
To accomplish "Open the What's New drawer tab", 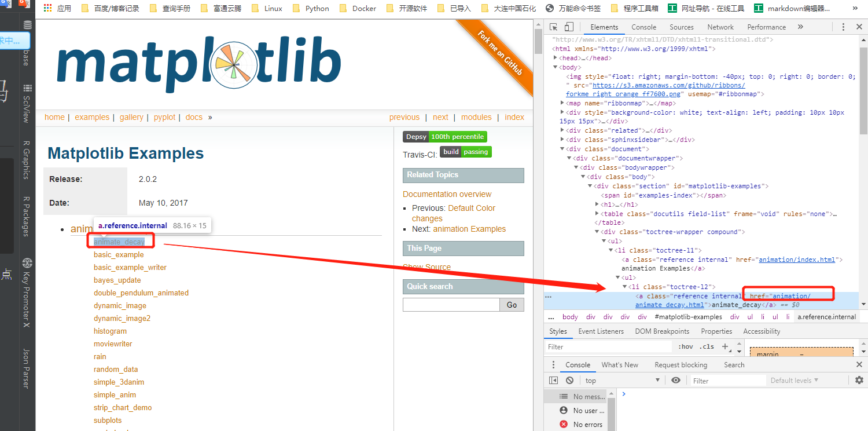I will point(620,365).
